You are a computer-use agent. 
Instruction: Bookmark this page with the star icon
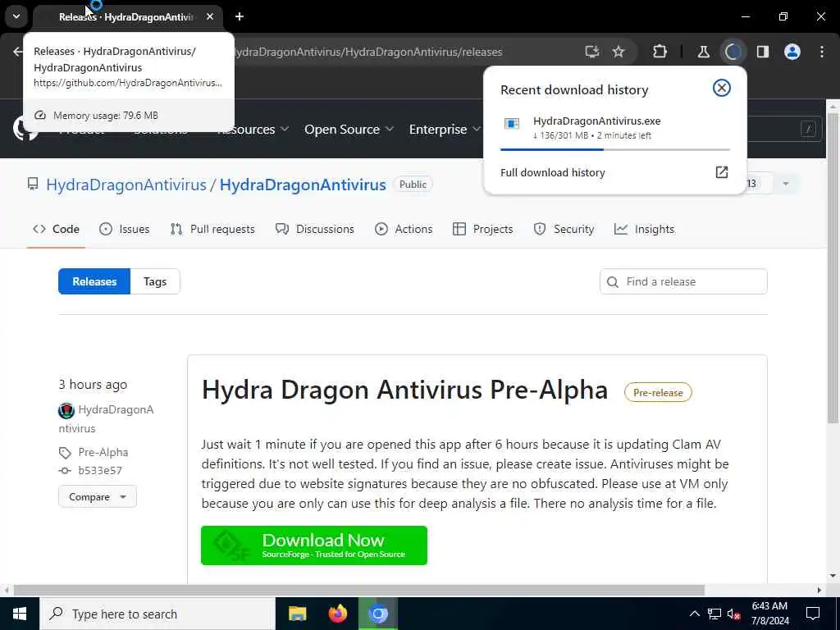pos(619,52)
